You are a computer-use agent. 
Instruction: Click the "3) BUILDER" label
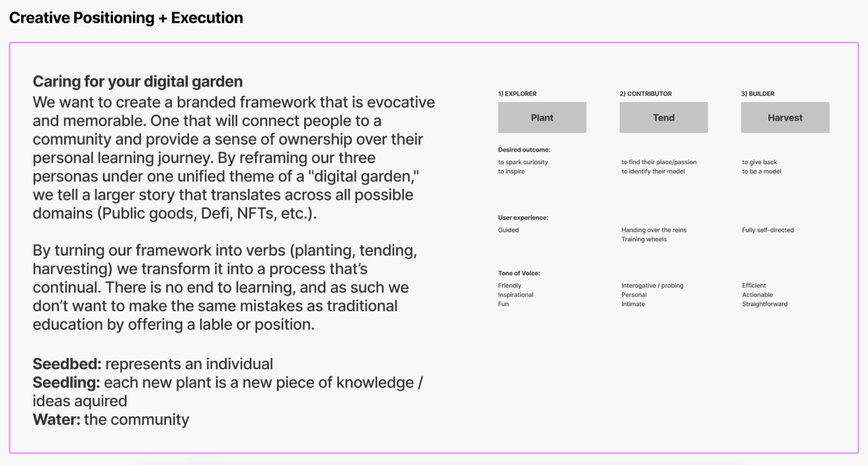click(x=758, y=94)
